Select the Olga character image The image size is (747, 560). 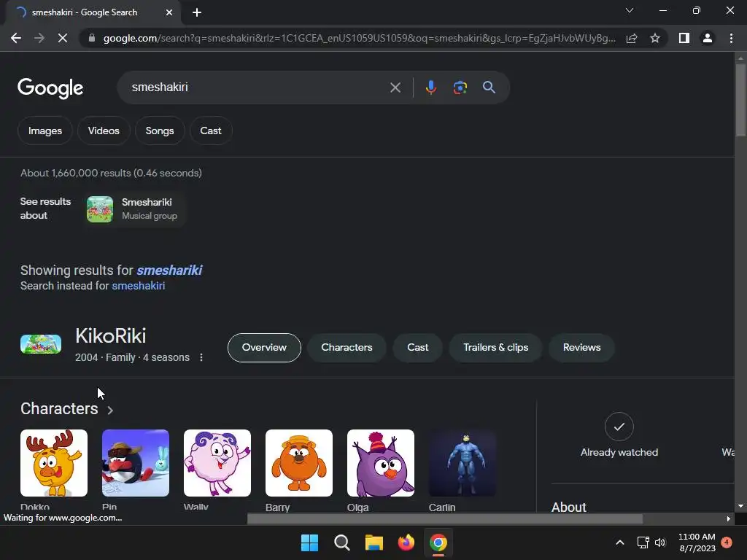(381, 463)
